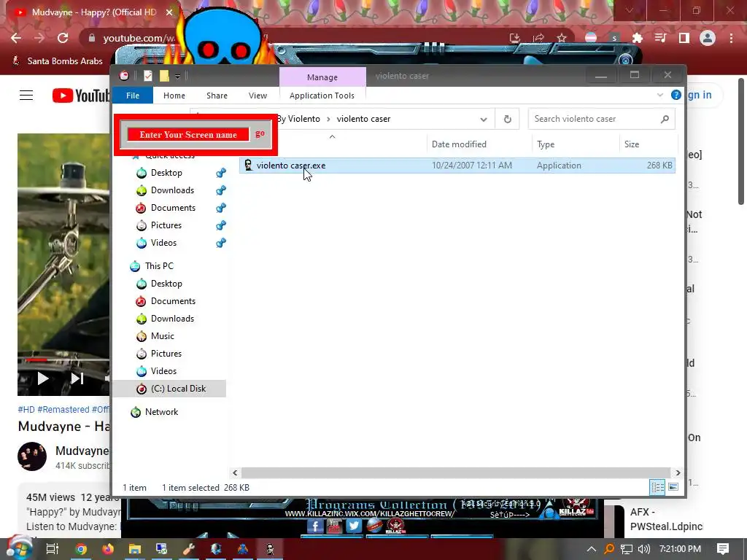
Task: Click the 10/24/2007 12:11 AM date cell
Action: tap(472, 166)
